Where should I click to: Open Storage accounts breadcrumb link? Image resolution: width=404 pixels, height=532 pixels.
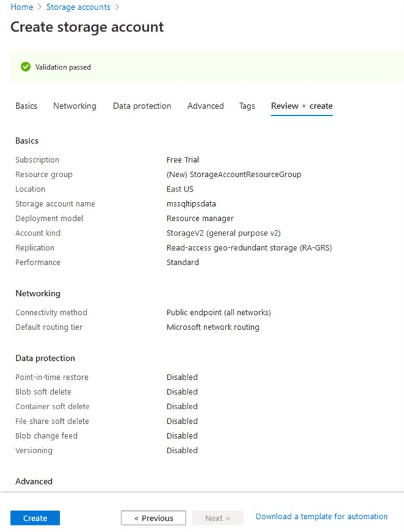point(78,7)
